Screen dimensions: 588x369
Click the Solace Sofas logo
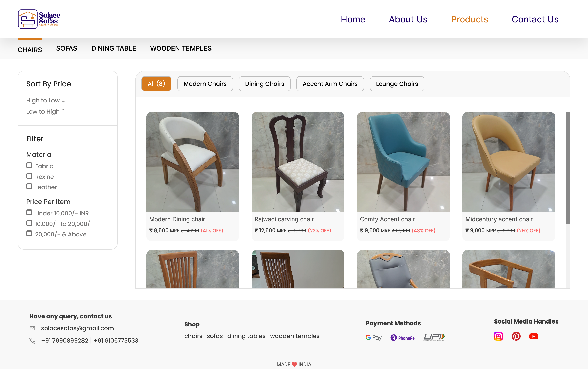pos(39,19)
